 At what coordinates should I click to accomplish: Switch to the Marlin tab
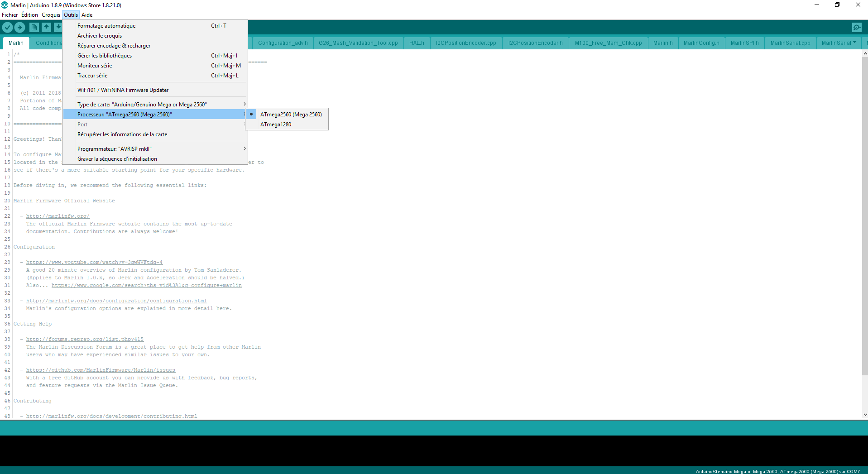(16, 43)
